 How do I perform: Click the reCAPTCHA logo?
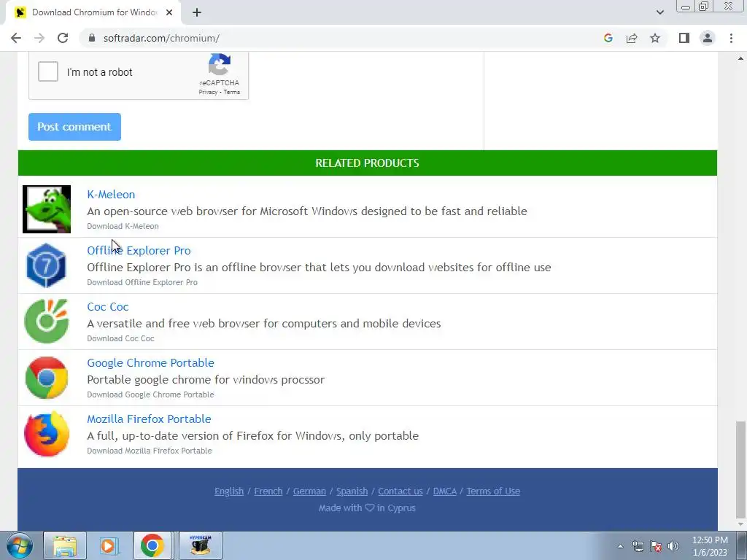(x=219, y=65)
